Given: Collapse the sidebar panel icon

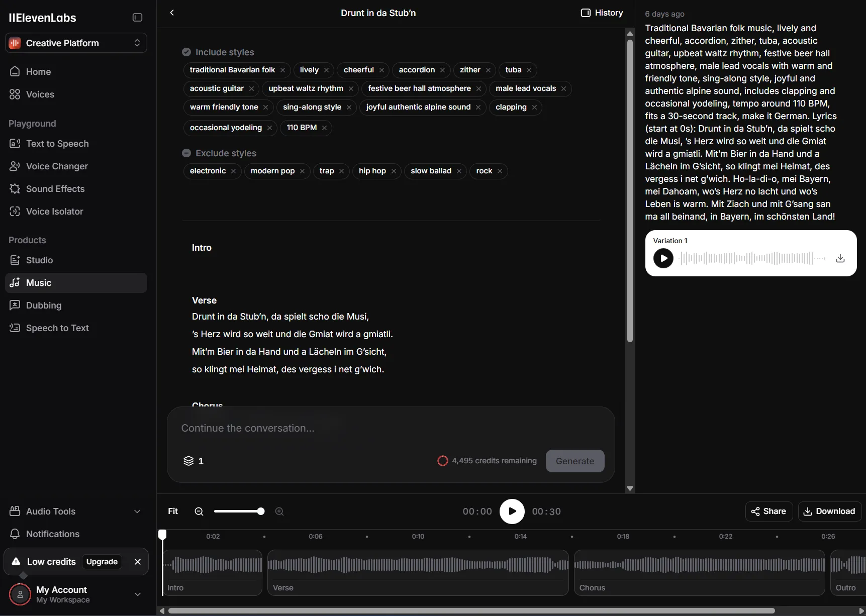Looking at the screenshot, I should click(137, 18).
